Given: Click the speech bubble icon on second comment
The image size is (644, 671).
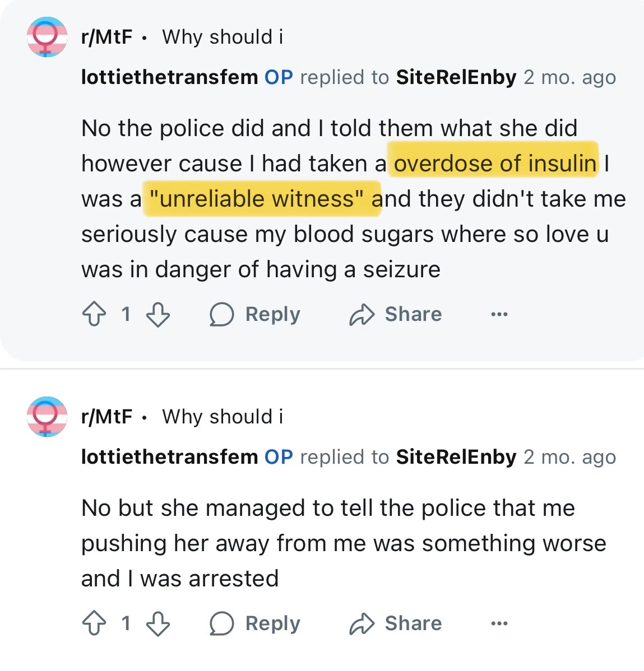Looking at the screenshot, I should click(x=221, y=623).
